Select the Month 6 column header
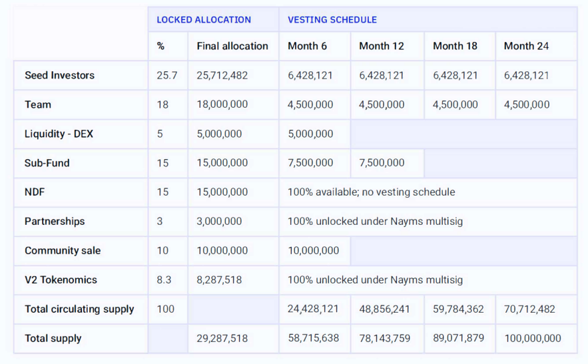 point(307,46)
